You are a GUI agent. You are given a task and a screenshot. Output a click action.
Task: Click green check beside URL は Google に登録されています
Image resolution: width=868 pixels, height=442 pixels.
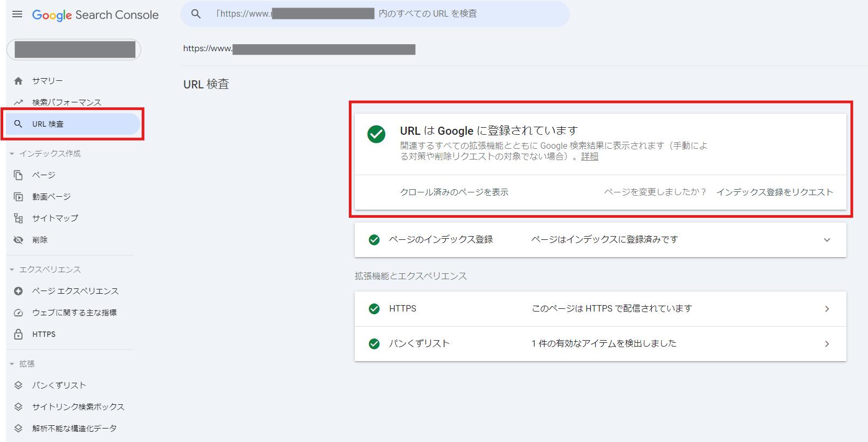376,134
